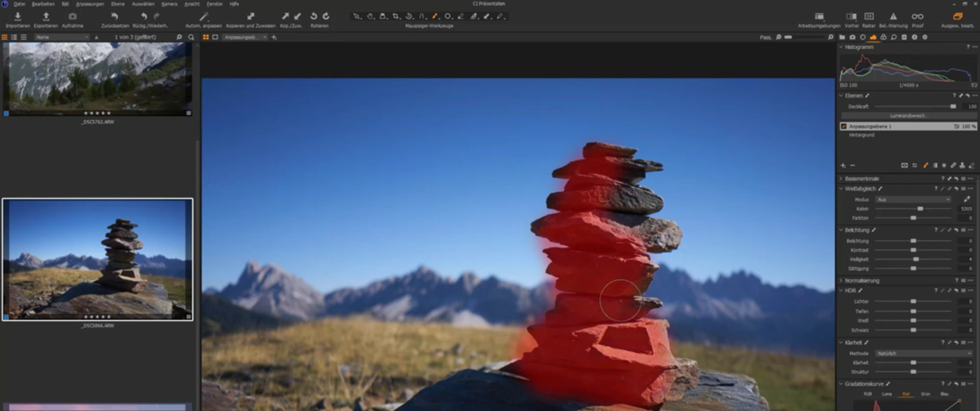Image resolution: width=980 pixels, height=411 pixels.
Task: Switch browser to list view
Action: coord(14,37)
